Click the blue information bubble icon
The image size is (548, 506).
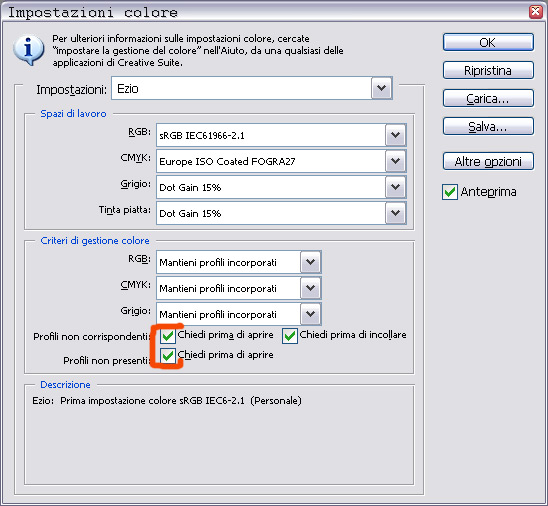[29, 50]
